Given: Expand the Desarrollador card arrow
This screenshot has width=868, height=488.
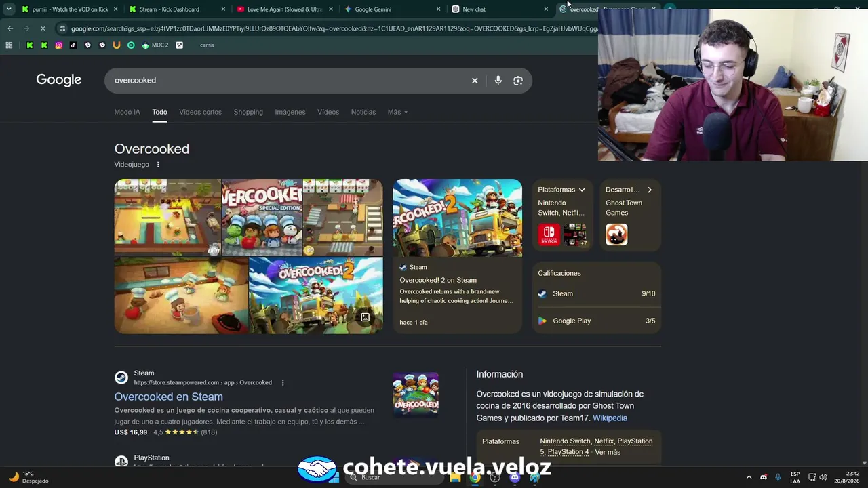Looking at the screenshot, I should (650, 190).
